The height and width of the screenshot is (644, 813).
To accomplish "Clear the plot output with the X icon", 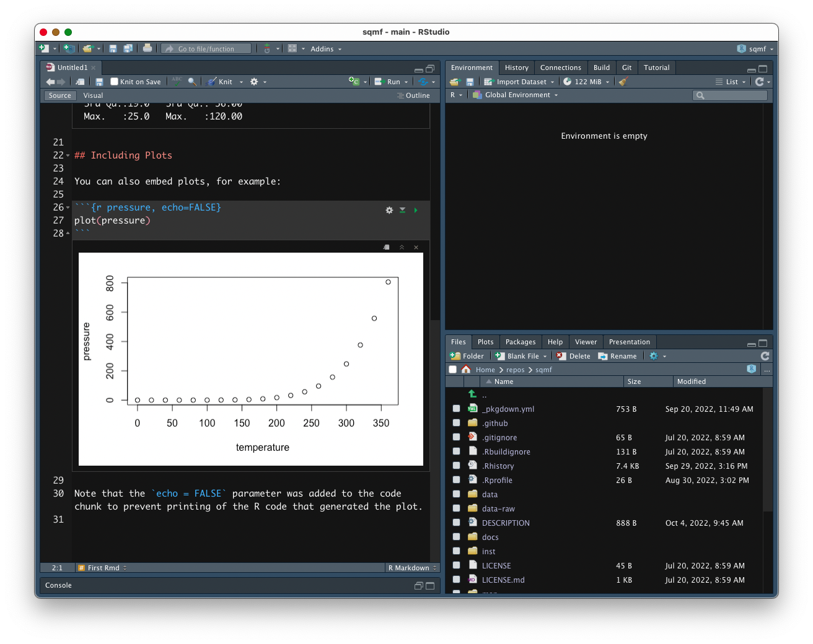I will pyautogui.click(x=416, y=247).
